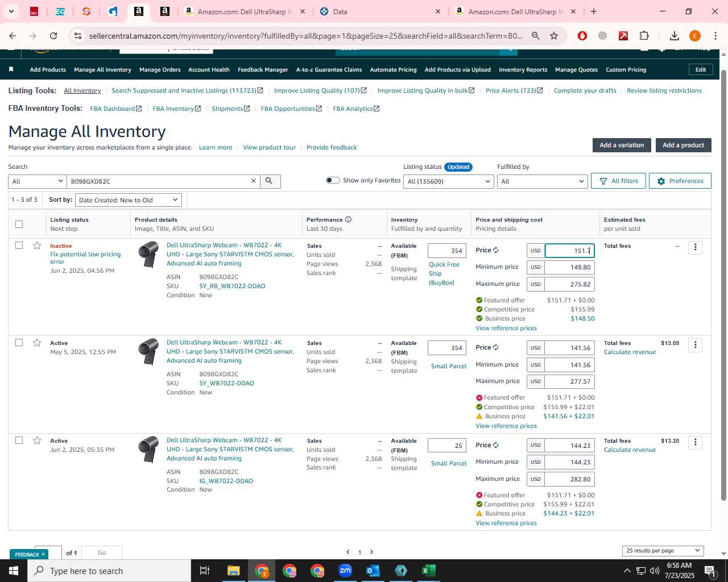Viewport: 728px width, 582px height.
Task: Click price refresh icon in SY_WB7022-DDAO row
Action: click(496, 347)
